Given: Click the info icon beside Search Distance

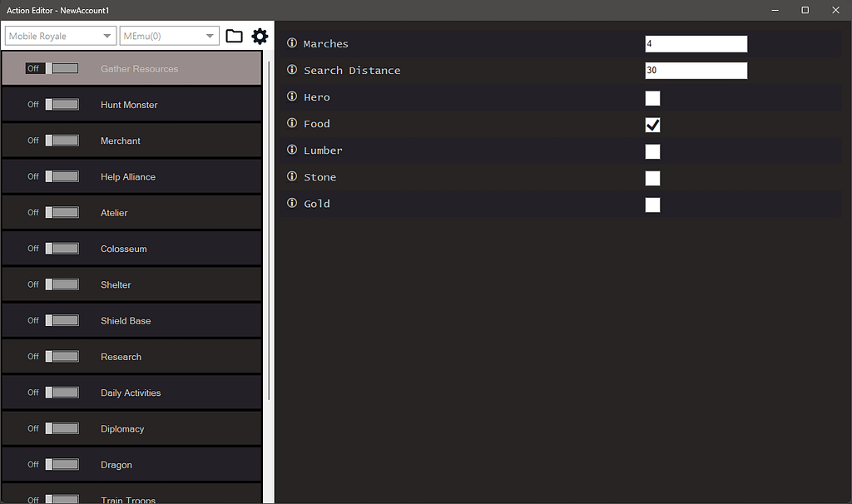Looking at the screenshot, I should 291,70.
